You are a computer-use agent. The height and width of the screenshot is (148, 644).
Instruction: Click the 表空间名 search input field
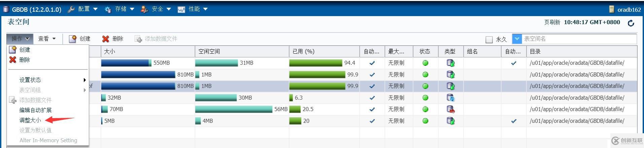(x=579, y=39)
